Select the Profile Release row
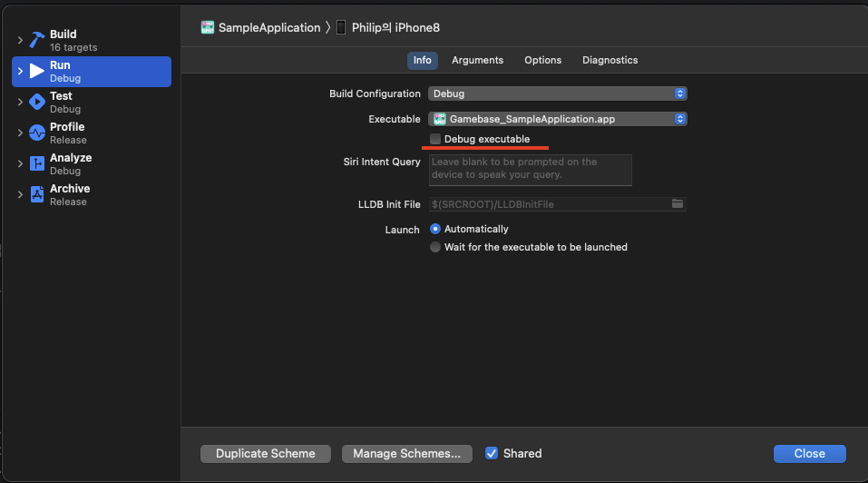This screenshot has width=868, height=483. pos(92,133)
